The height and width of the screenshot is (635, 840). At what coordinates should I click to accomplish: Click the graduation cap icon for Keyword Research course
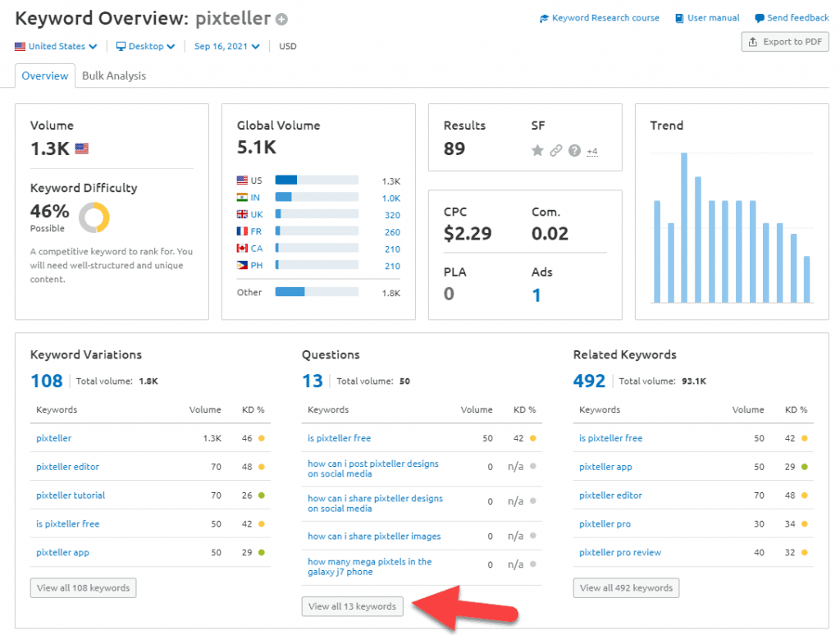[x=544, y=18]
